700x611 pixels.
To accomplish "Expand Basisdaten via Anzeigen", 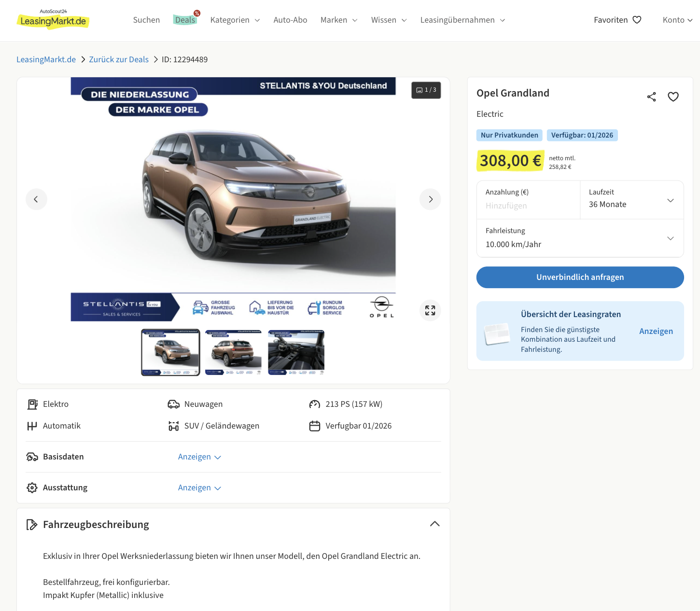I will [x=199, y=457].
